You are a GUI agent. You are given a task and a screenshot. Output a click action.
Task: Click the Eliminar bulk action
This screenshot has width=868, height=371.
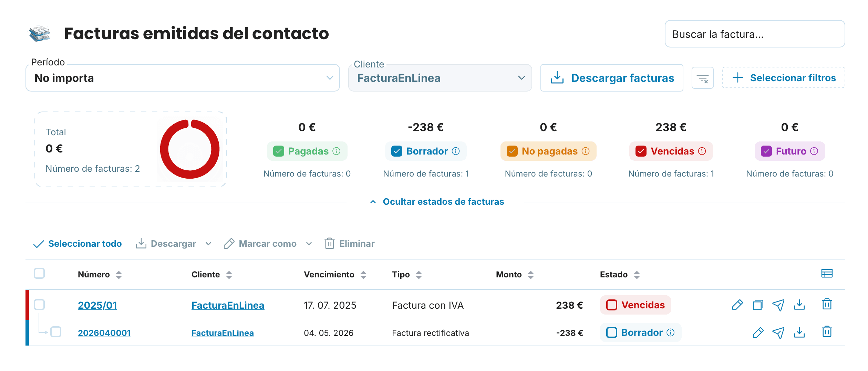click(349, 244)
